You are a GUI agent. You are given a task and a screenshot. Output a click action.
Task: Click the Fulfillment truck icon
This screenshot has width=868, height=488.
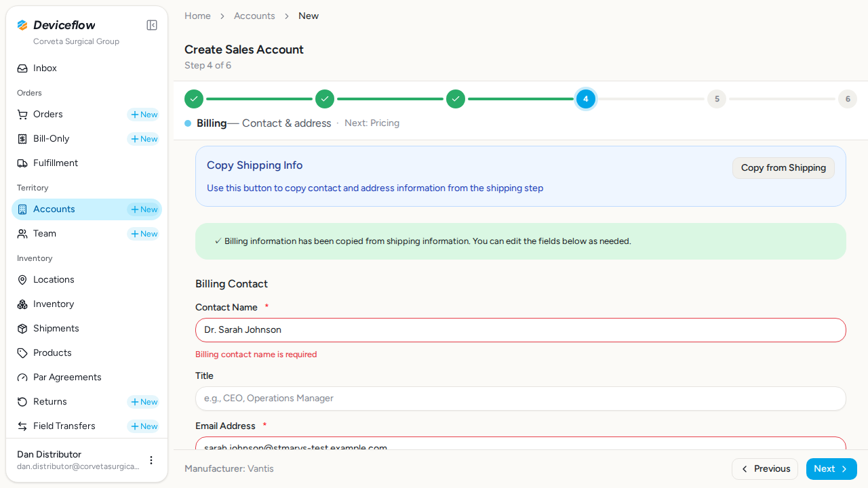(22, 163)
